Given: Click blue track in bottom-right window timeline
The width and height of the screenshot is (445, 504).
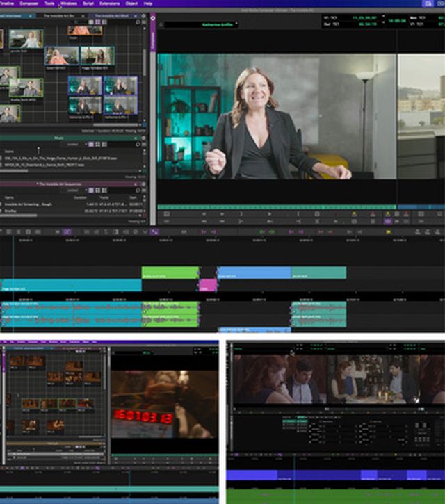Looking at the screenshot, I should tap(335, 475).
